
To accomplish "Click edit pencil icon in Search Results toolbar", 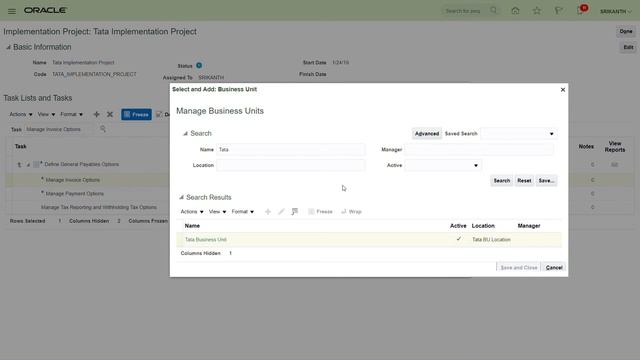I will tap(281, 211).
